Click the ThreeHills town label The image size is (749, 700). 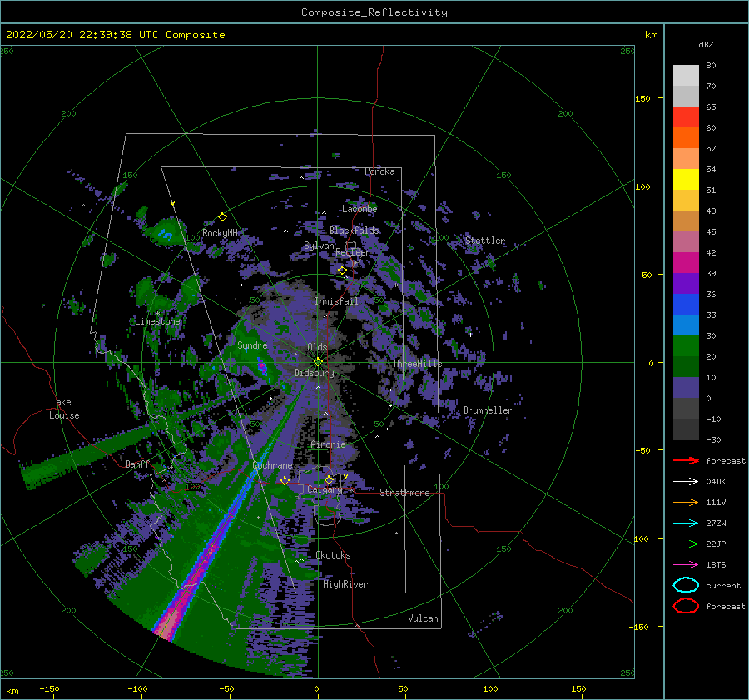point(418,364)
